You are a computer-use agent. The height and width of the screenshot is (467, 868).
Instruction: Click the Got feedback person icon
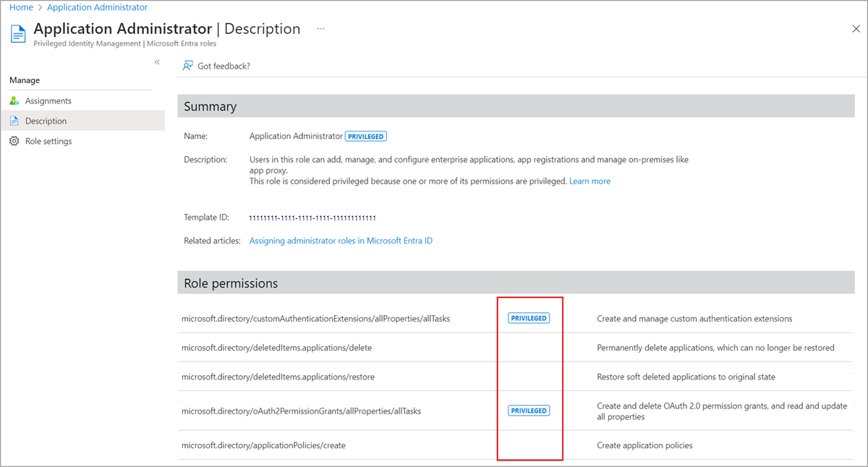pyautogui.click(x=188, y=66)
